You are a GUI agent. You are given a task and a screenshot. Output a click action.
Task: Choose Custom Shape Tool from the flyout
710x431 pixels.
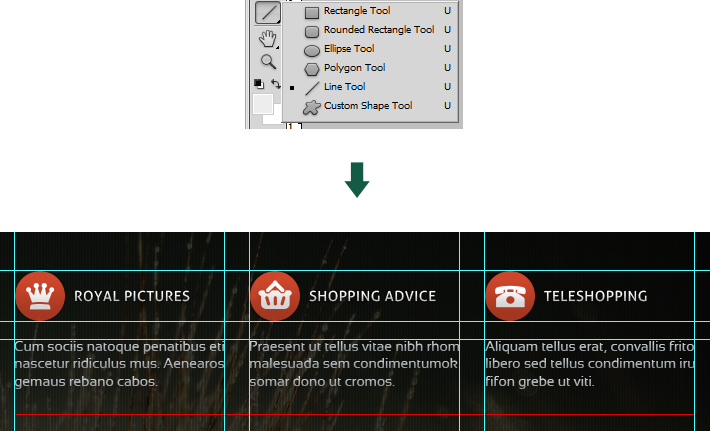point(367,106)
